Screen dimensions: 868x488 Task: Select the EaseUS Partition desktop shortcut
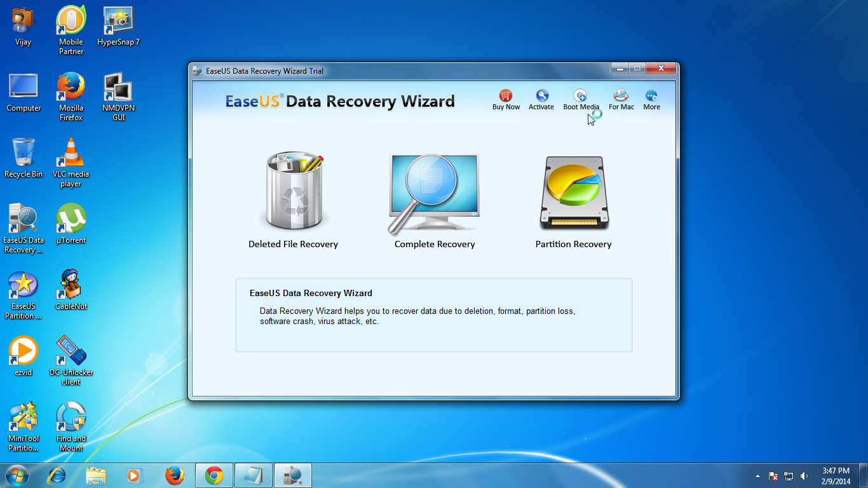(x=24, y=294)
